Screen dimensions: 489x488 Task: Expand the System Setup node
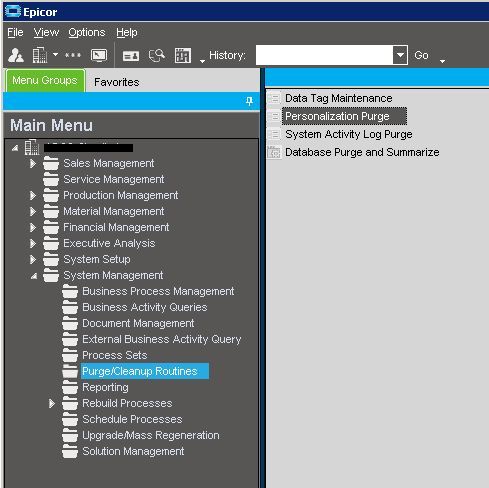pyautogui.click(x=33, y=259)
